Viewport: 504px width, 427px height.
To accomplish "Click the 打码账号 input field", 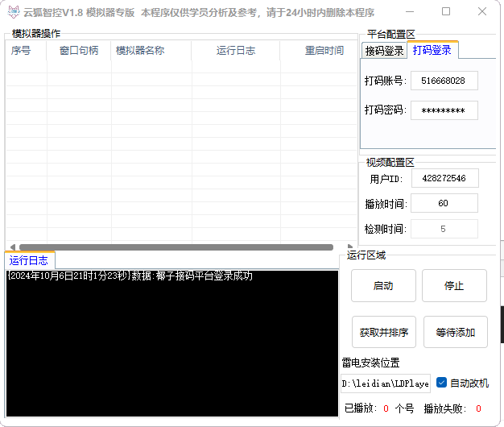I will click(444, 81).
